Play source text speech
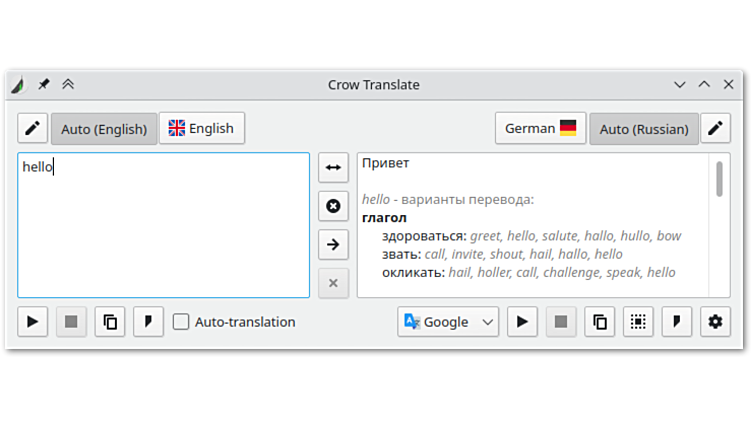 click(x=32, y=322)
